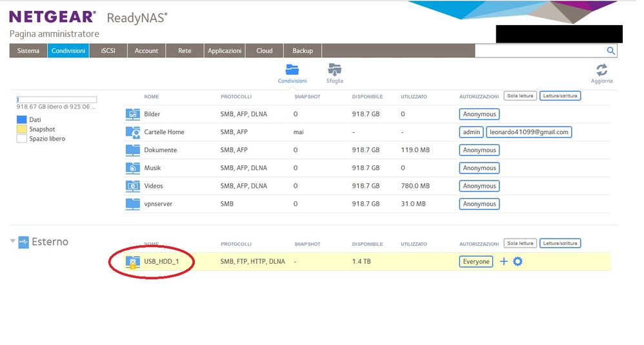Select the USB_HDD_1 share name
The image size is (644, 345).
tap(161, 261)
